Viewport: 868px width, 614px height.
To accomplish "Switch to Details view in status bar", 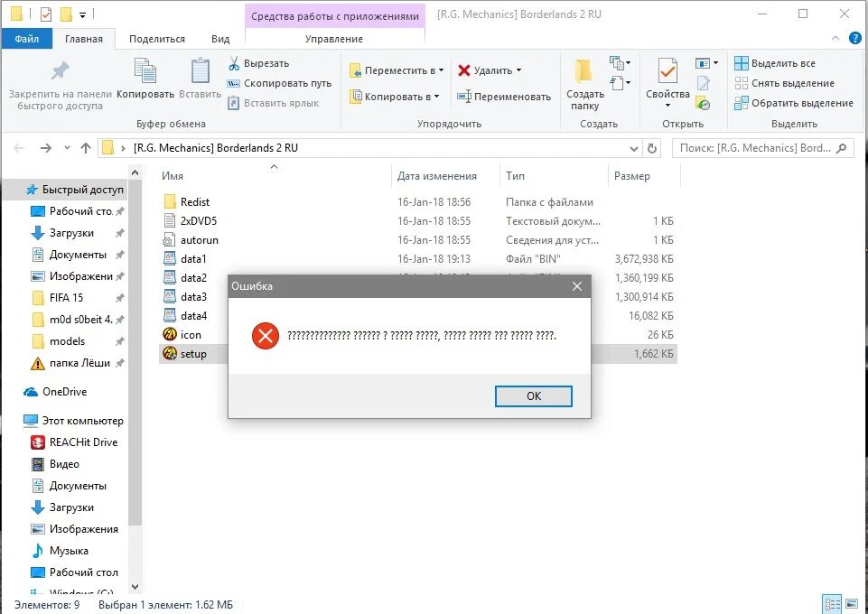I will (832, 603).
